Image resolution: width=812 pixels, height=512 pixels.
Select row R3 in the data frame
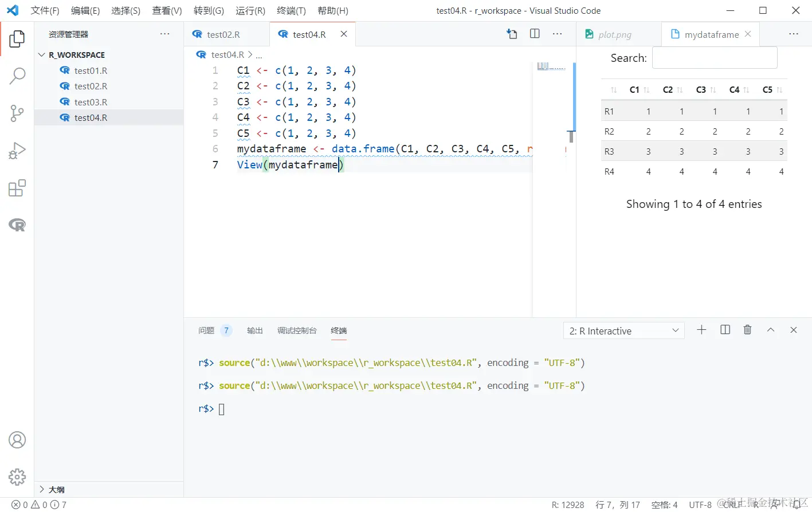(694, 151)
